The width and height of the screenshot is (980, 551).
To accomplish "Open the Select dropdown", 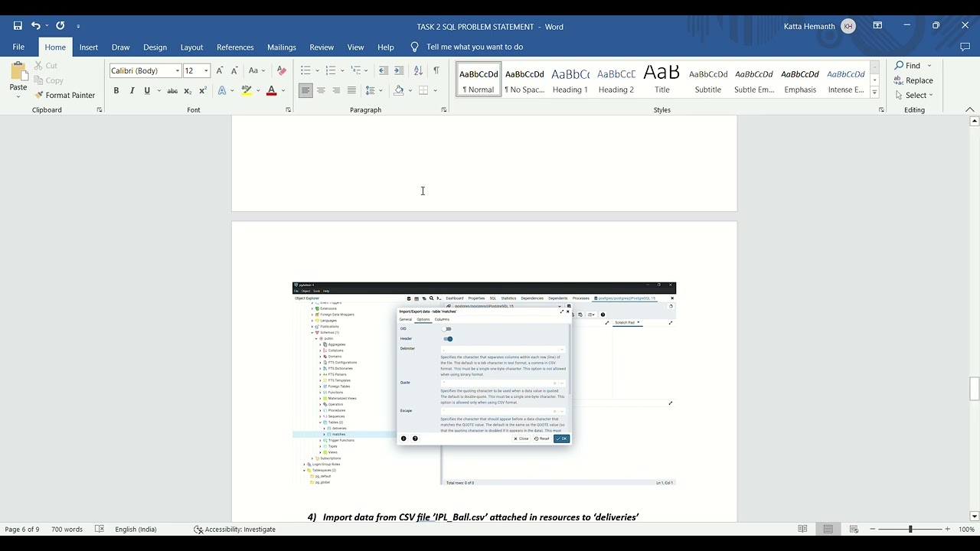I will (913, 95).
